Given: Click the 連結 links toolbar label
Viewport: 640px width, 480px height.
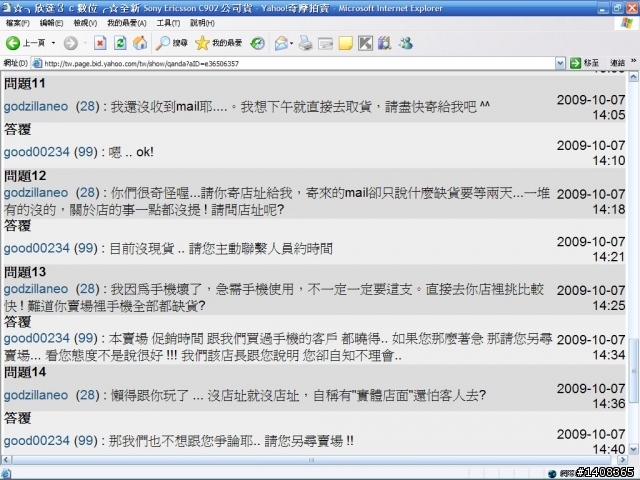Looking at the screenshot, I should [617, 63].
